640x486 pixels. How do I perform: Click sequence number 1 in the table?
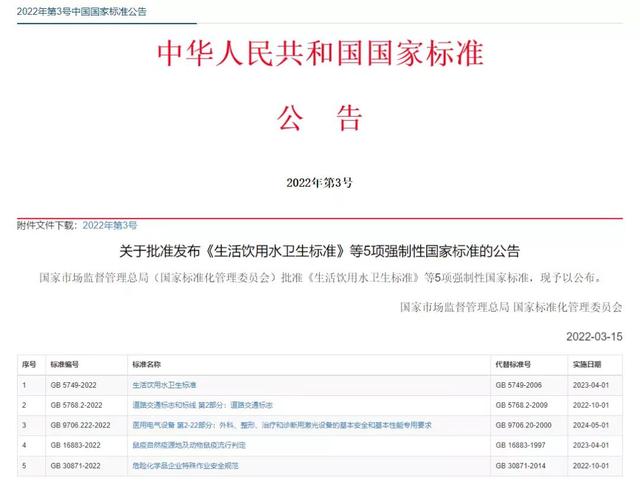pyautogui.click(x=24, y=385)
